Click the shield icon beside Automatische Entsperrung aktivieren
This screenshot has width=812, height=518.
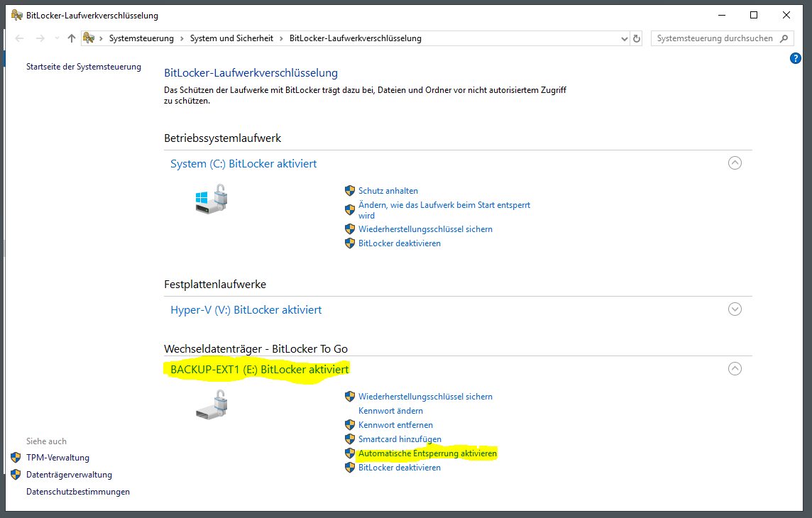click(x=350, y=453)
